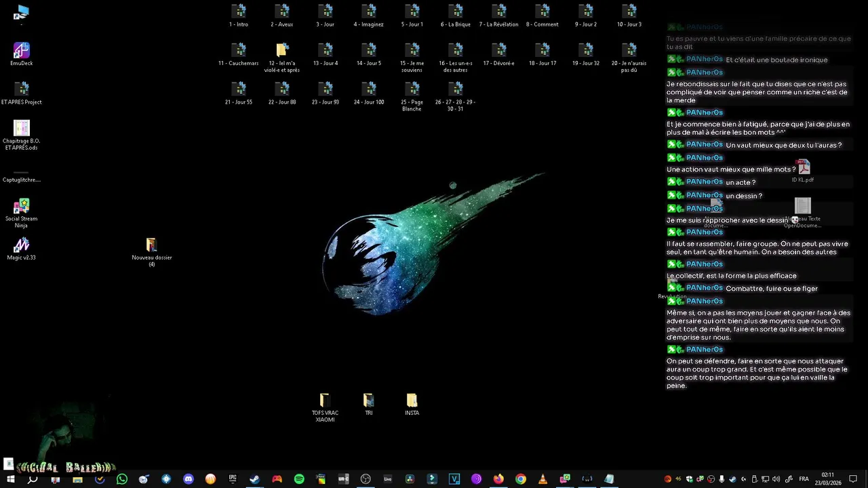
Task: Open Spotify from the taskbar
Action: point(299,479)
